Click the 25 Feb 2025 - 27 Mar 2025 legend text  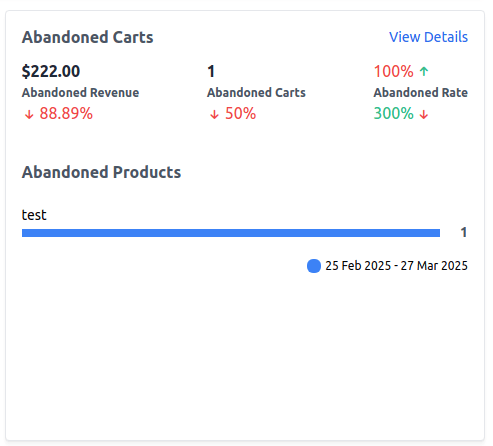(x=396, y=266)
